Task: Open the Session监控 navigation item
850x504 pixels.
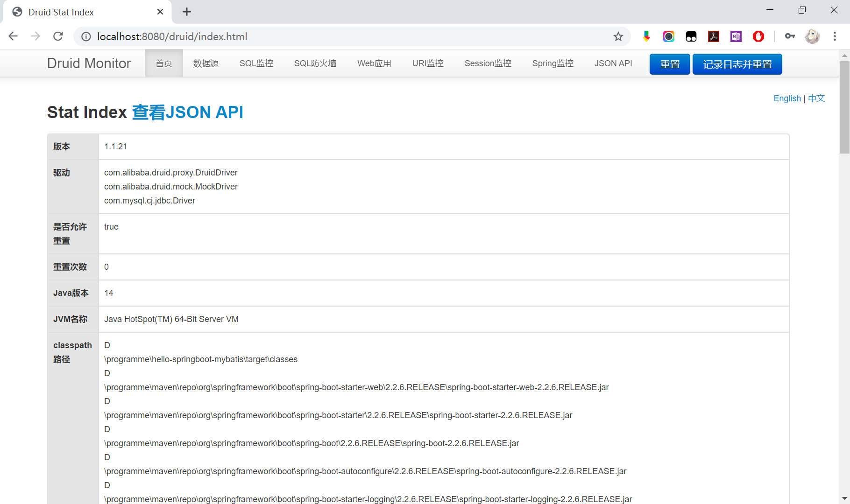Action: [488, 63]
